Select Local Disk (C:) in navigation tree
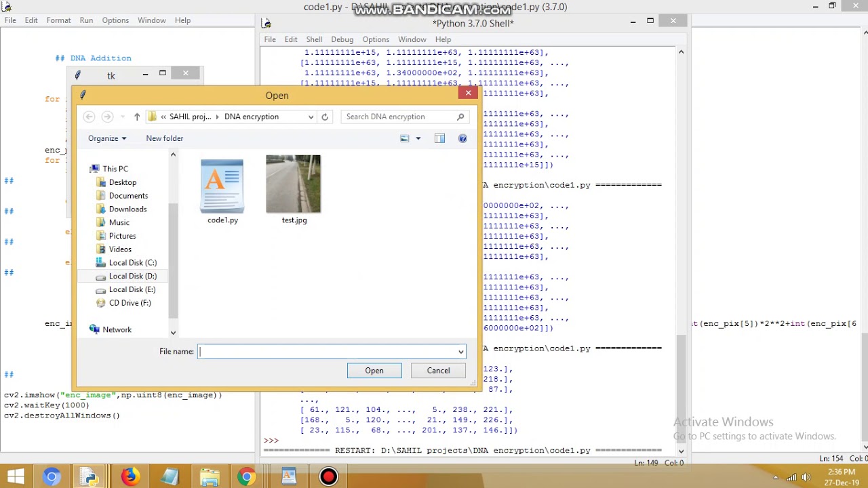This screenshot has height=488, width=868. 132,262
